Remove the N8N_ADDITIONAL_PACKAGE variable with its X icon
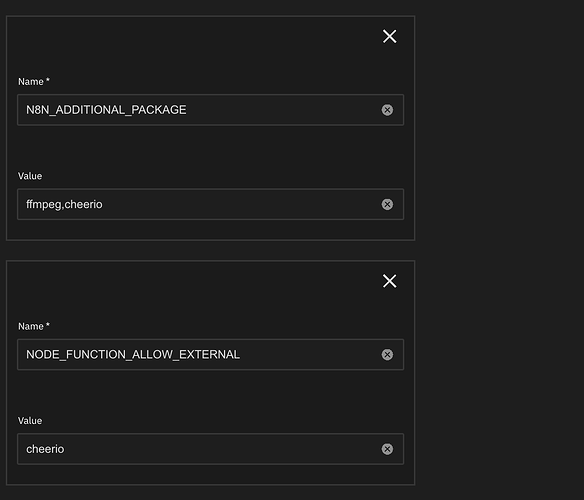Screen dimensions: 584x500 coord(390,37)
